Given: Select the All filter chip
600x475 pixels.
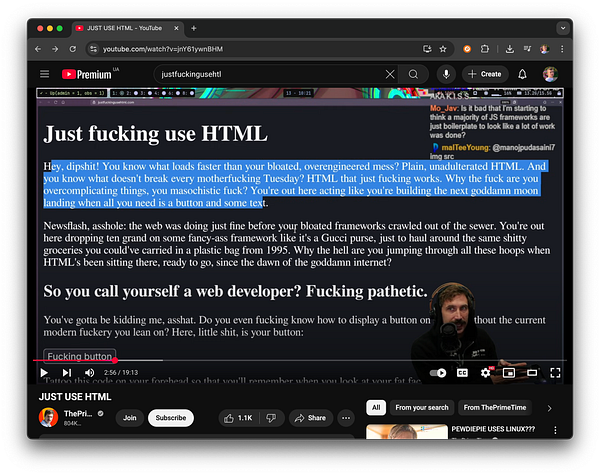Looking at the screenshot, I should click(376, 408).
